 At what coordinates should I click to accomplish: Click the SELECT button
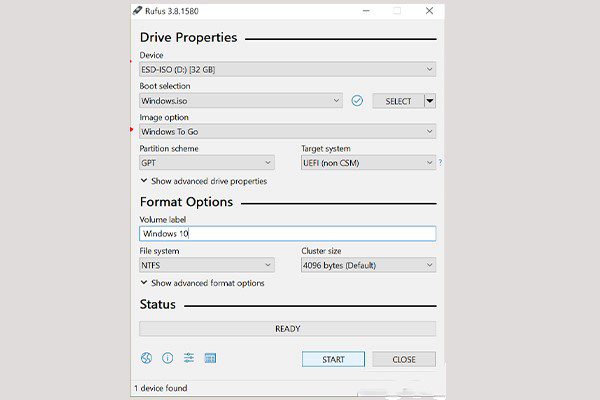pos(398,101)
